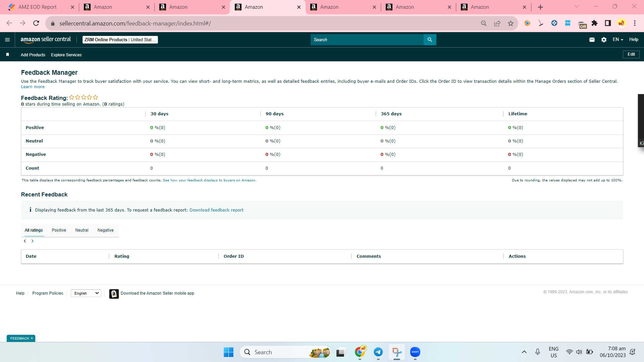Click the amazon seller central logo
644x362 pixels.
[46, 40]
